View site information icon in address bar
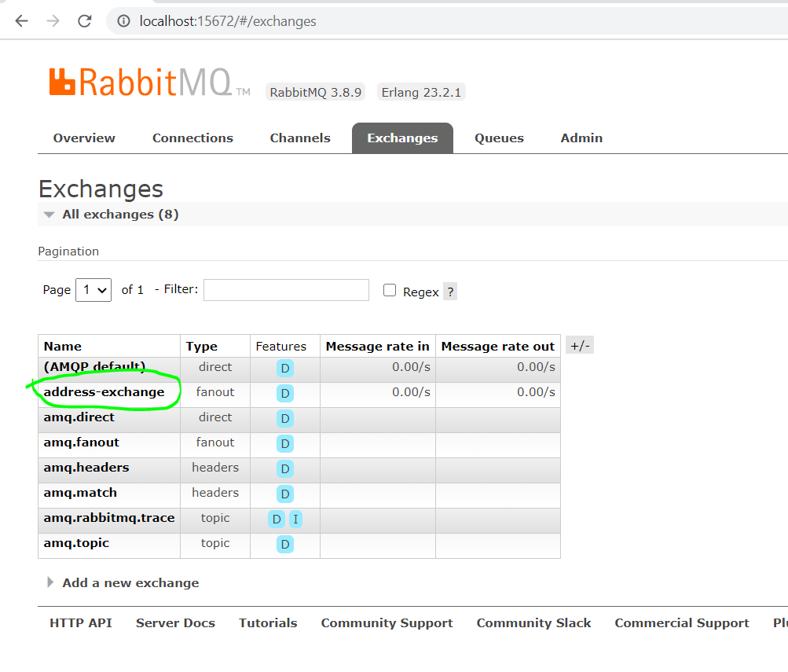Viewport: 788px width, 672px height. click(x=123, y=21)
